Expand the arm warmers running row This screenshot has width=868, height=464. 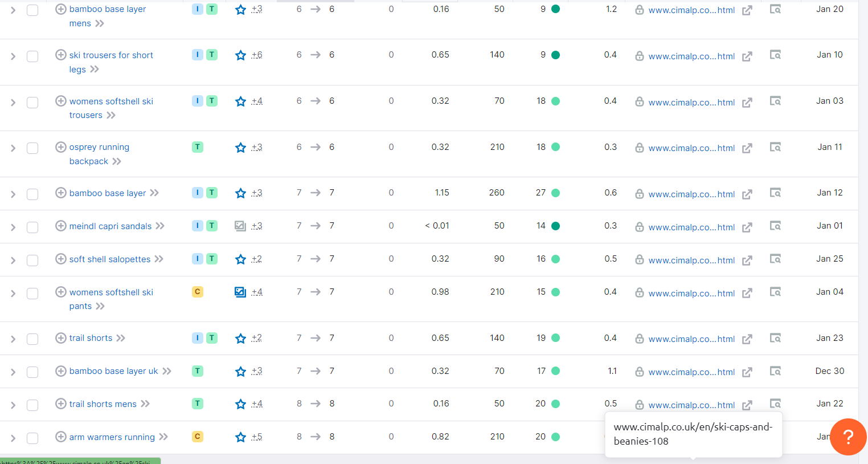point(13,438)
